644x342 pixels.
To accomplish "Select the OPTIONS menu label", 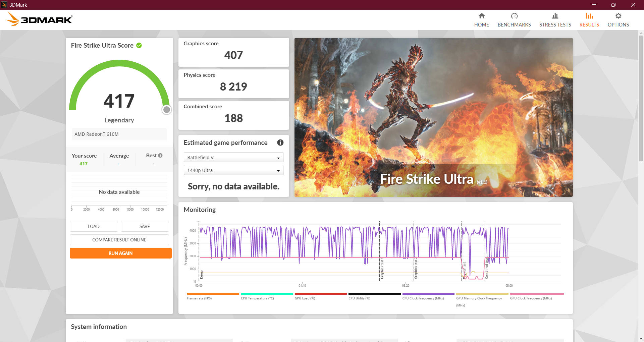I will click(618, 25).
